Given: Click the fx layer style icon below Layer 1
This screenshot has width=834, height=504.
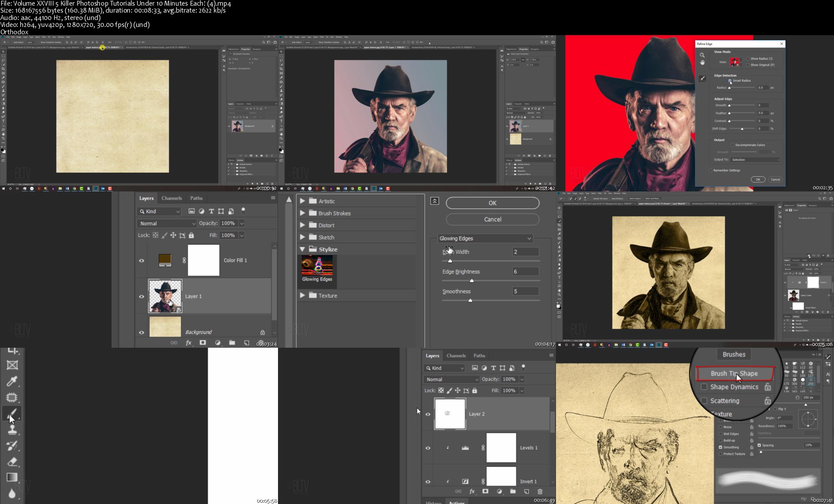Looking at the screenshot, I should (189, 343).
